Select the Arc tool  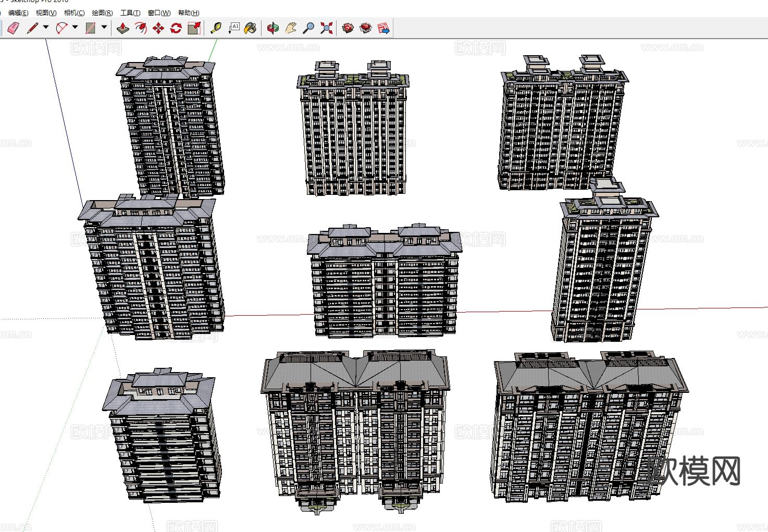61,28
